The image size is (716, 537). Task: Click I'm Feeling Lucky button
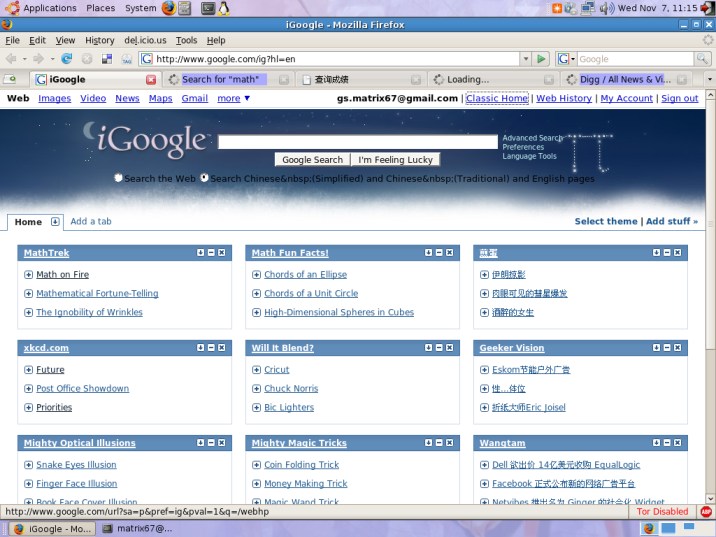[x=395, y=159]
